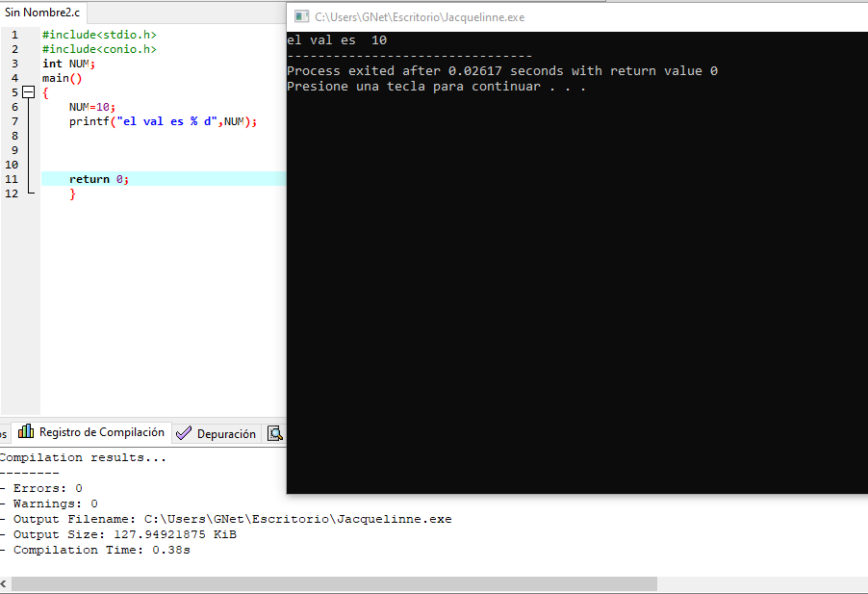Image resolution: width=868 pixels, height=594 pixels.
Task: Click the 'Compilation results...' log line
Action: point(83,458)
